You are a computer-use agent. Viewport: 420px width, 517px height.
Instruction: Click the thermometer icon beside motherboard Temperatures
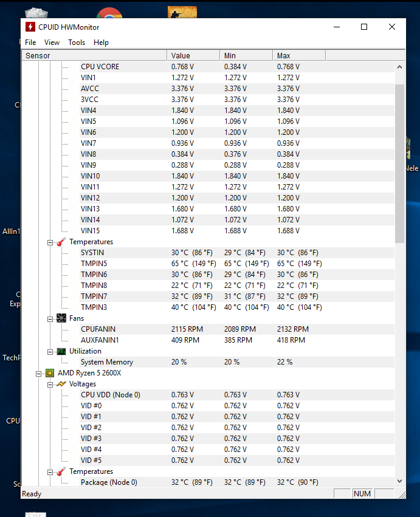[x=61, y=242]
